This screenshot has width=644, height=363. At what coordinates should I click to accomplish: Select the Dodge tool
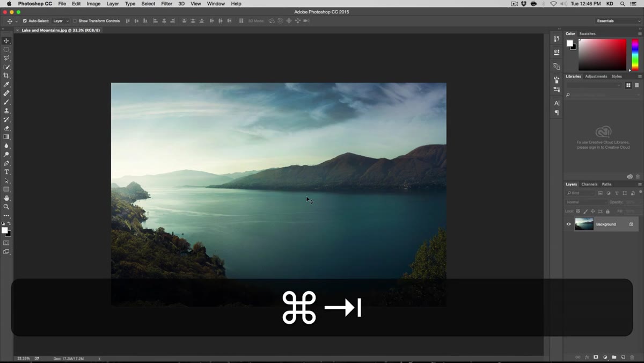tap(6, 154)
